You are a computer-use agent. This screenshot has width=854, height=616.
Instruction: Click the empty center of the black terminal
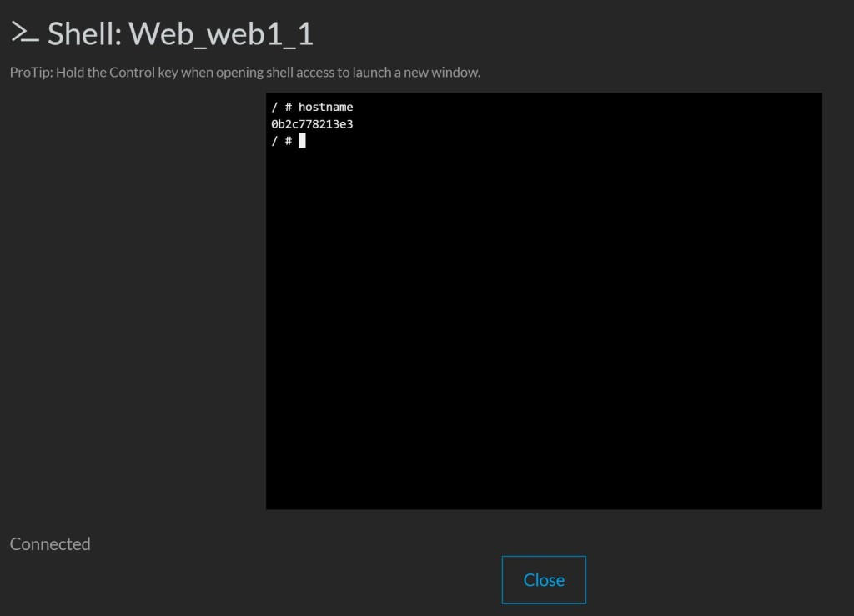point(544,317)
